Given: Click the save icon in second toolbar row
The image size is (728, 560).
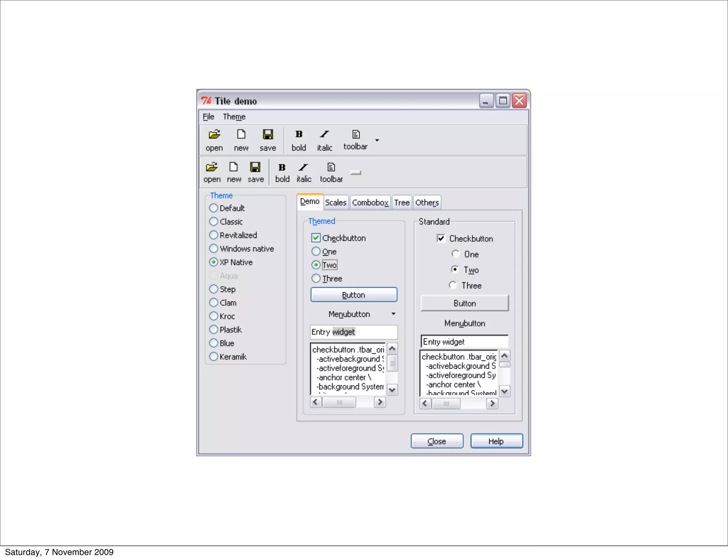Looking at the screenshot, I should 255,167.
